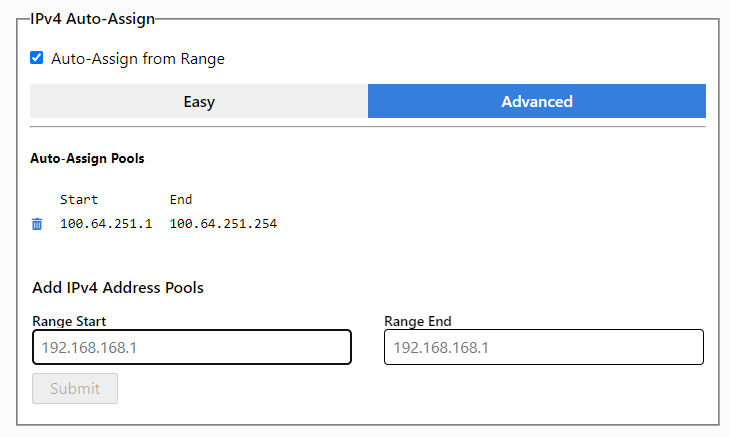Select the pool start address 100.64.251.1

(x=105, y=224)
